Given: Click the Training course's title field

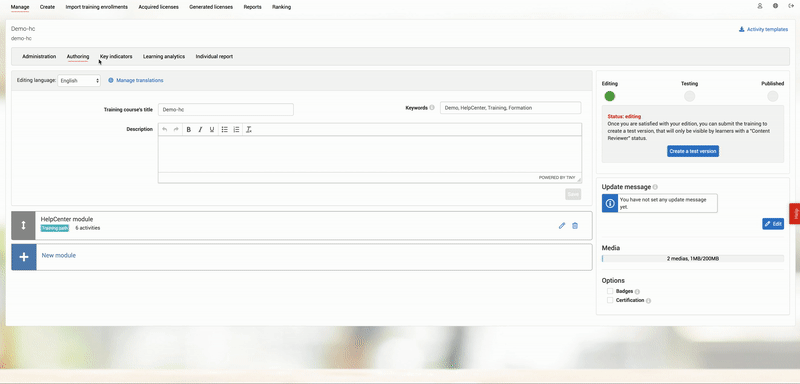Looking at the screenshot, I should 226,110.
